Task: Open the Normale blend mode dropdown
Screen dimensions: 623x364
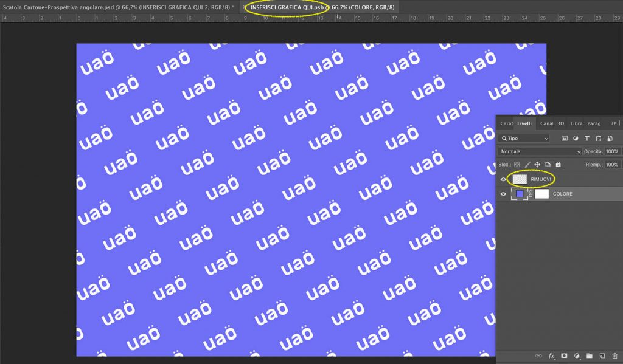Action: click(x=540, y=151)
